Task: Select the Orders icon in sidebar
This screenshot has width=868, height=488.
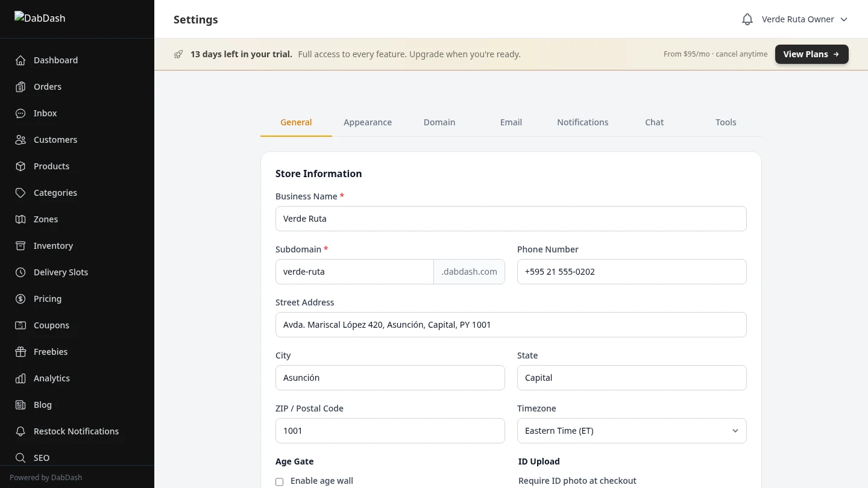Action: [x=20, y=87]
